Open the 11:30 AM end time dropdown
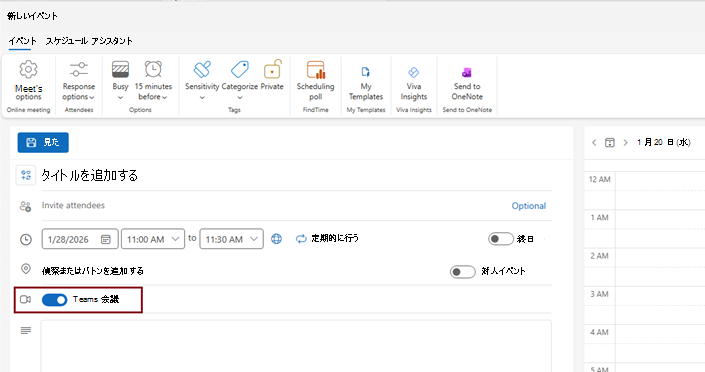Image resolution: width=705 pixels, height=372 pixels. click(x=232, y=239)
